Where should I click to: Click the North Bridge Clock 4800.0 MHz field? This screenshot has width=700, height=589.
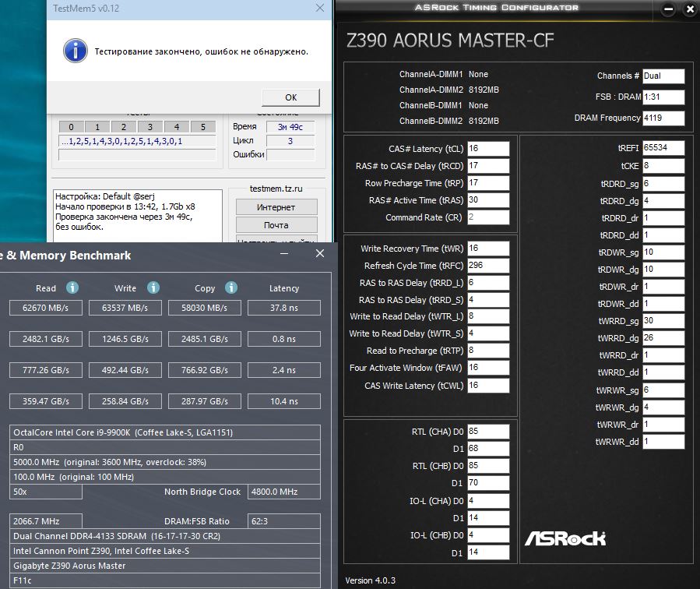(x=284, y=492)
